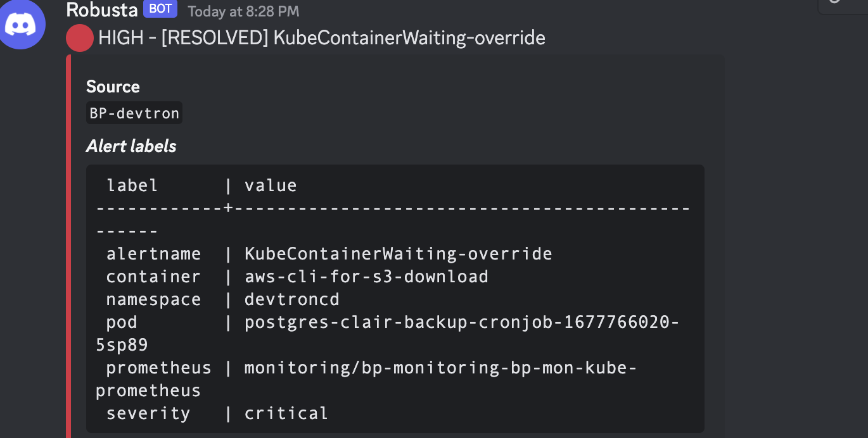This screenshot has height=438, width=868.
Task: Click the BP-devtron source code chip
Action: click(x=134, y=113)
